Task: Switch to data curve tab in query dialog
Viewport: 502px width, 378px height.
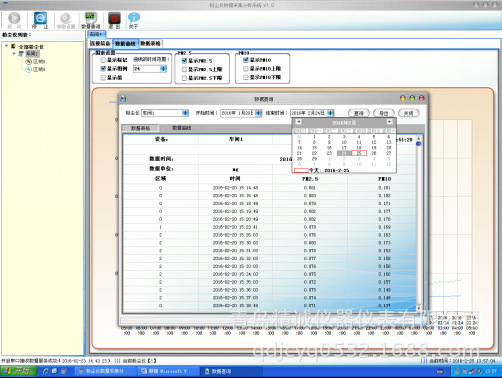Action: coord(182,128)
